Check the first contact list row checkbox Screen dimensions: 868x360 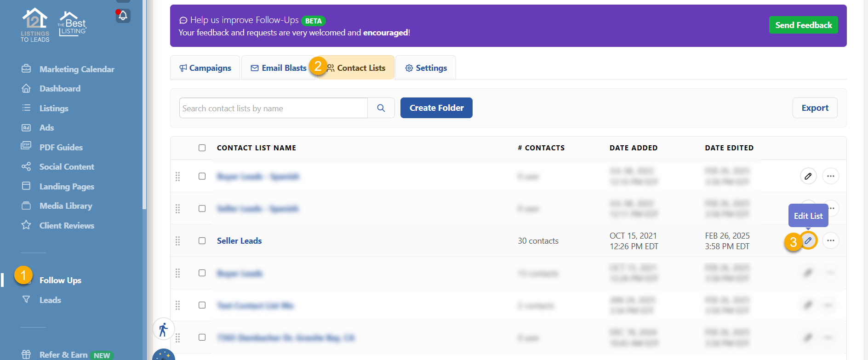202,176
